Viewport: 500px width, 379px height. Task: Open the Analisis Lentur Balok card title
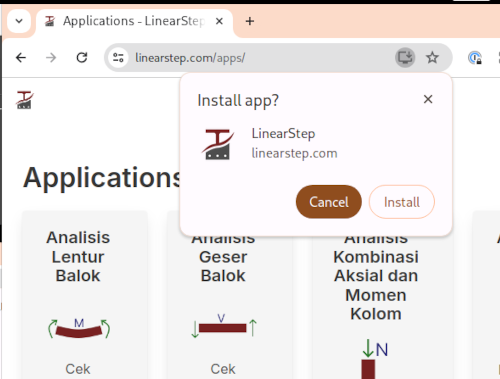click(78, 256)
